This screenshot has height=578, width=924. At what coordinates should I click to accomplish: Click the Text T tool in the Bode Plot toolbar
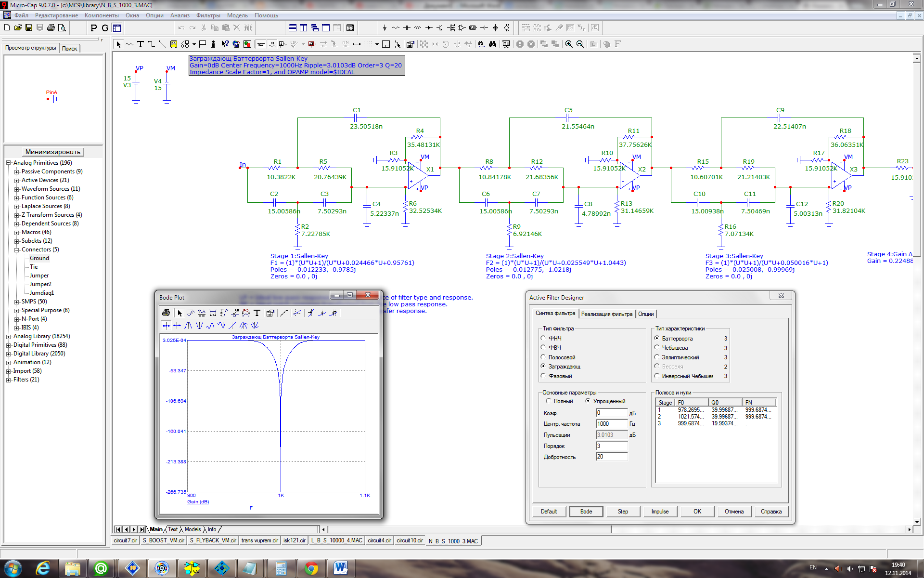(257, 313)
